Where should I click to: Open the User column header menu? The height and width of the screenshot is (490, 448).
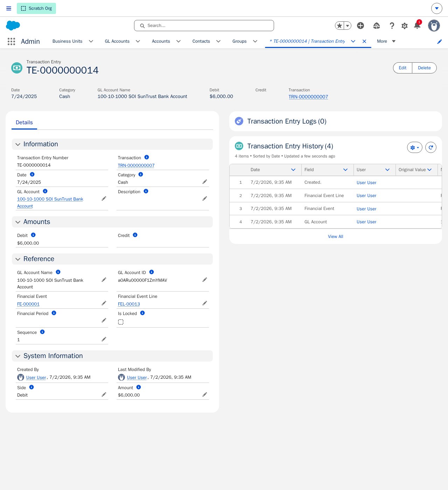[387, 170]
